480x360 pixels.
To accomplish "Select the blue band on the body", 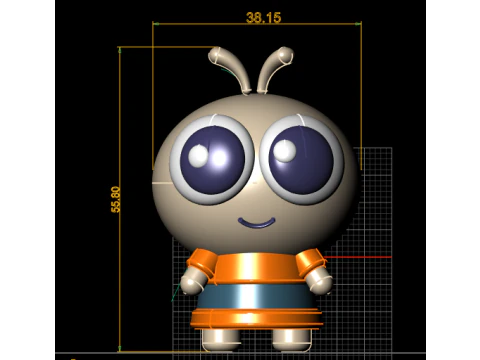I will point(256,297).
